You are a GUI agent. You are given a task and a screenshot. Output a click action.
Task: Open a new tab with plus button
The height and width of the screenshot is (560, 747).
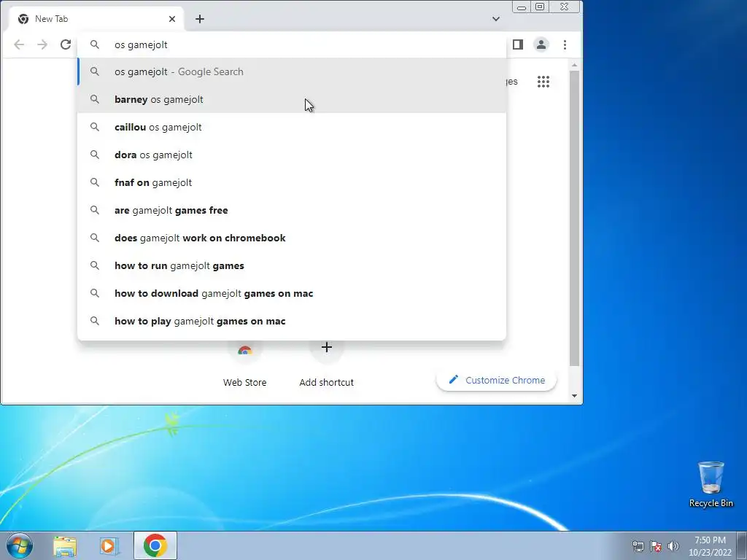click(200, 19)
